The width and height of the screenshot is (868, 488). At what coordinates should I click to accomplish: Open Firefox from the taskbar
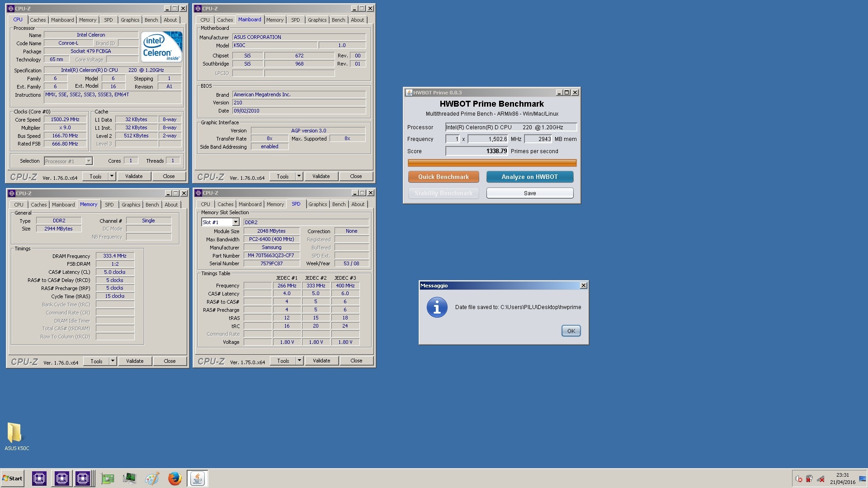pos(175,478)
